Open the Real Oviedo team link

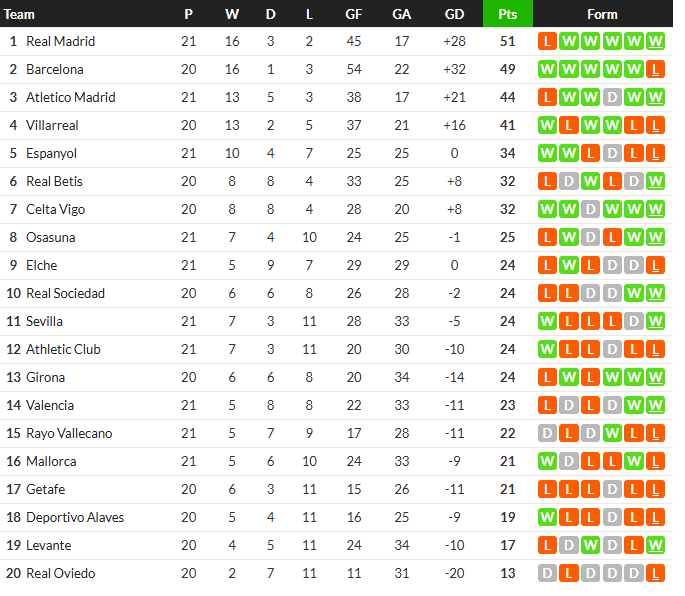coord(61,573)
